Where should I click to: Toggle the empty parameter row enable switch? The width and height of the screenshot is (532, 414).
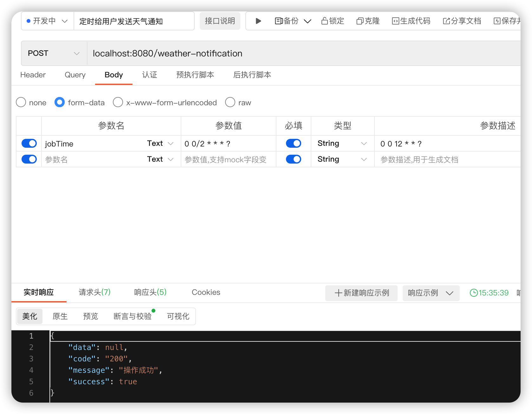click(x=29, y=159)
